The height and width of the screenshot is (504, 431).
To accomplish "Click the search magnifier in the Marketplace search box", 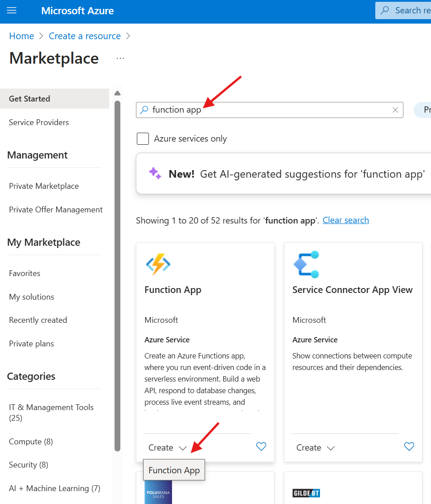I will [144, 110].
